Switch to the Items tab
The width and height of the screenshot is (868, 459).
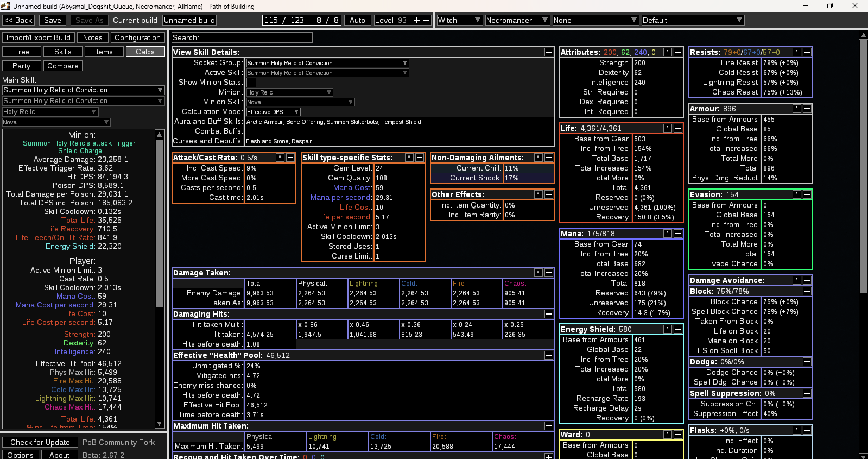(x=104, y=52)
